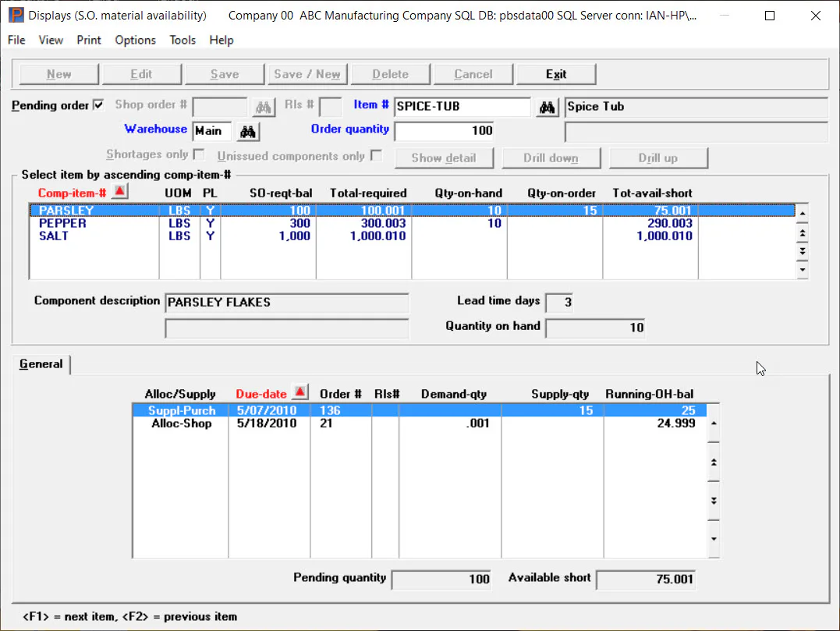The image size is (840, 631).
Task: Open the Warehouse binoculars lookup
Action: (x=247, y=131)
